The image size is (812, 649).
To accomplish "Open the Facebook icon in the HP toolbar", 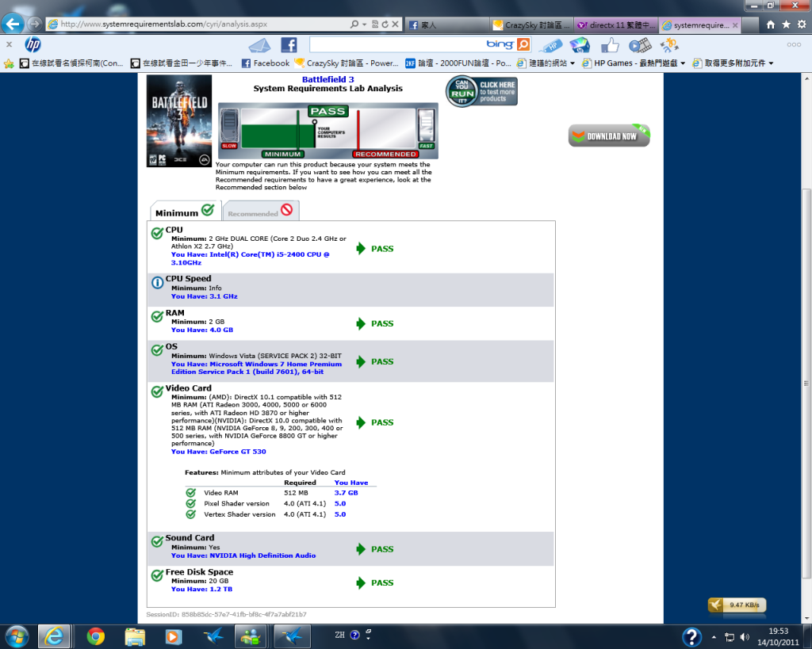I will click(289, 45).
